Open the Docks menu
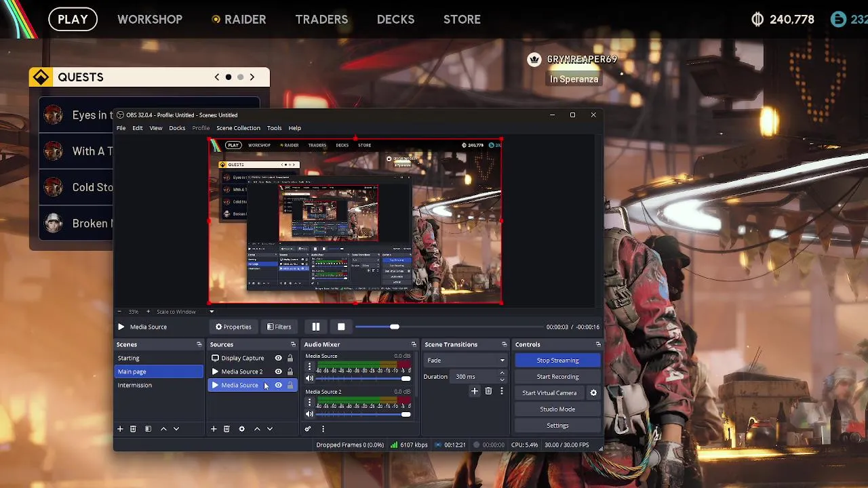 click(177, 128)
